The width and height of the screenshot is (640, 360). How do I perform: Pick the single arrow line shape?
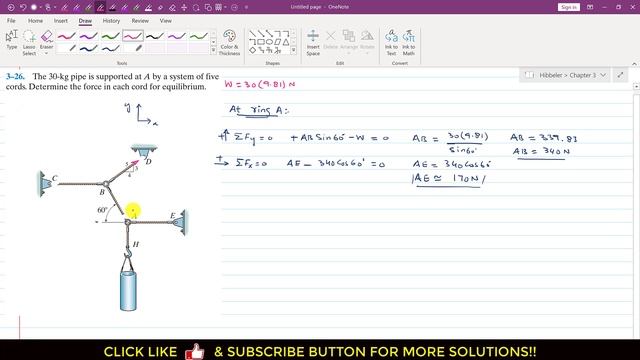(261, 33)
